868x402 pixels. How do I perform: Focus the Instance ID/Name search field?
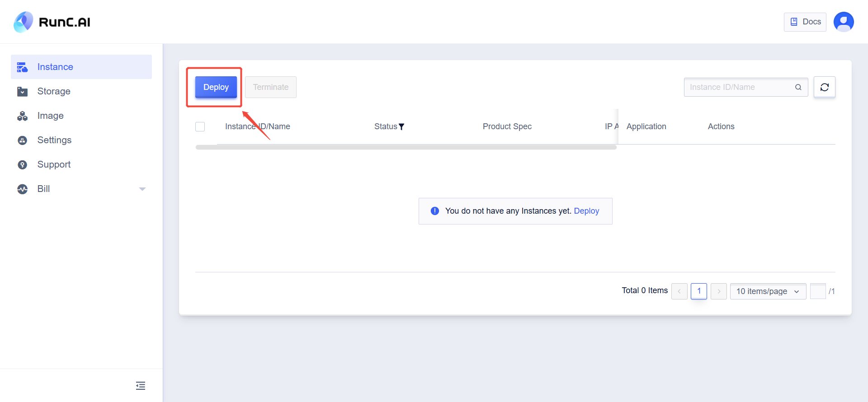(740, 87)
